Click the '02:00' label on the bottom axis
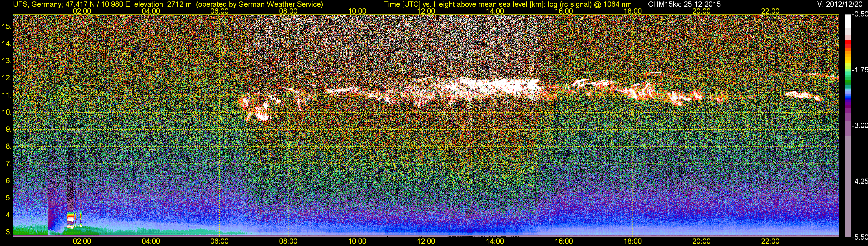The width and height of the screenshot is (868, 246). click(82, 241)
